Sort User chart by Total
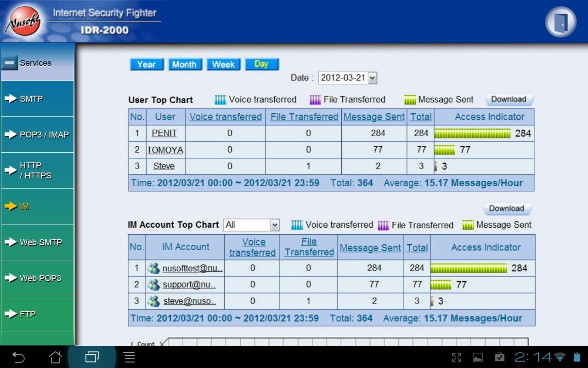588x368 pixels. [x=421, y=117]
